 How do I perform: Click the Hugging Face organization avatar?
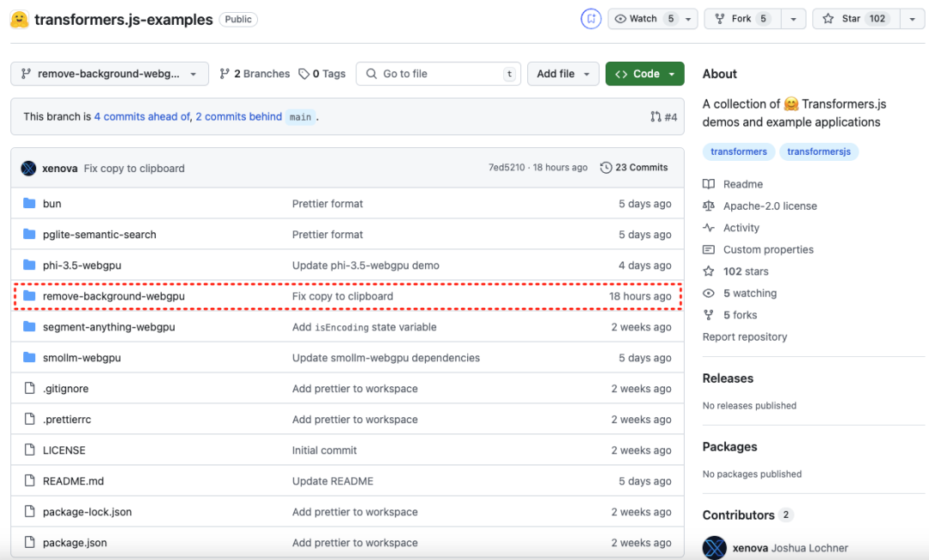point(19,19)
